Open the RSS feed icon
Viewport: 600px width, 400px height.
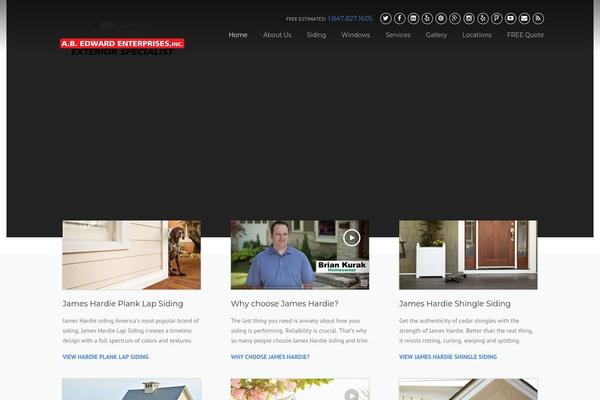point(538,18)
